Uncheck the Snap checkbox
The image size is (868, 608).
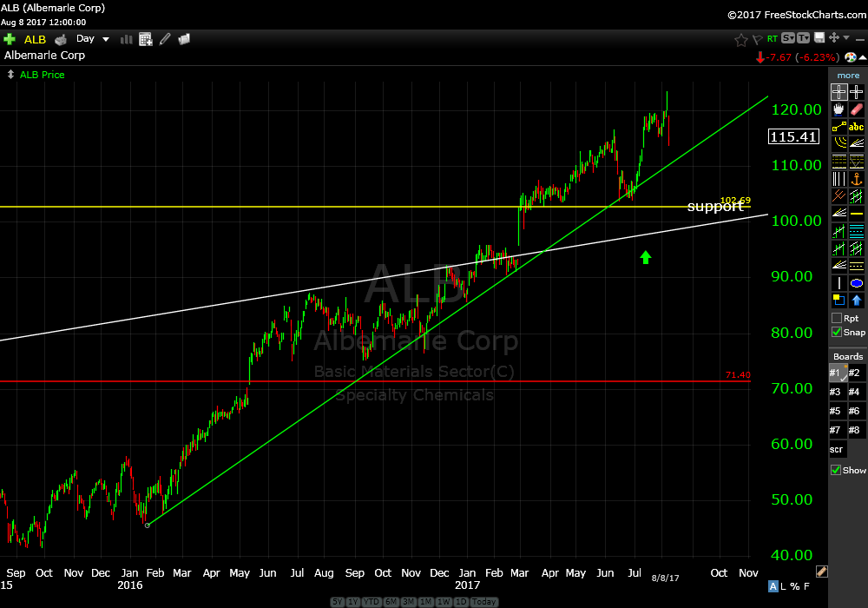[x=837, y=332]
